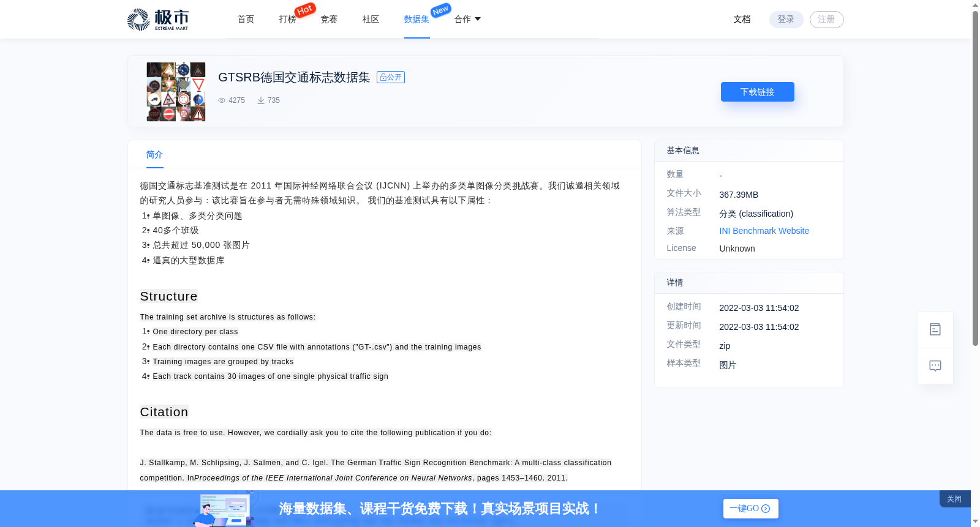Expand the 合作 cooperation dropdown

click(x=467, y=20)
